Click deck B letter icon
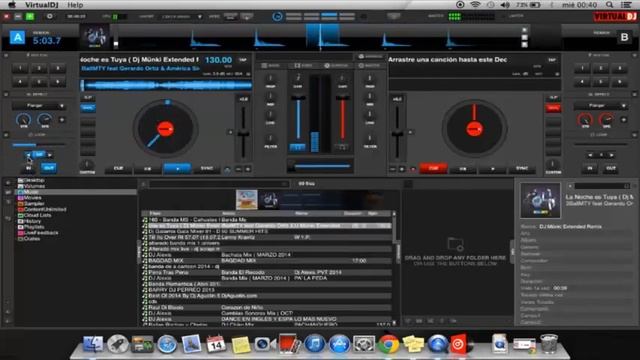640x360 pixels. (x=624, y=38)
